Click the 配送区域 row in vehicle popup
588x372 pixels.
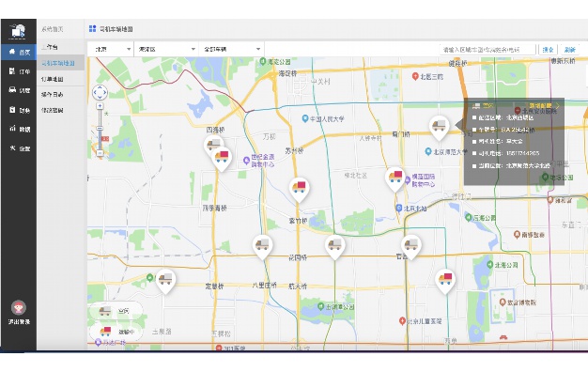tap(503, 117)
